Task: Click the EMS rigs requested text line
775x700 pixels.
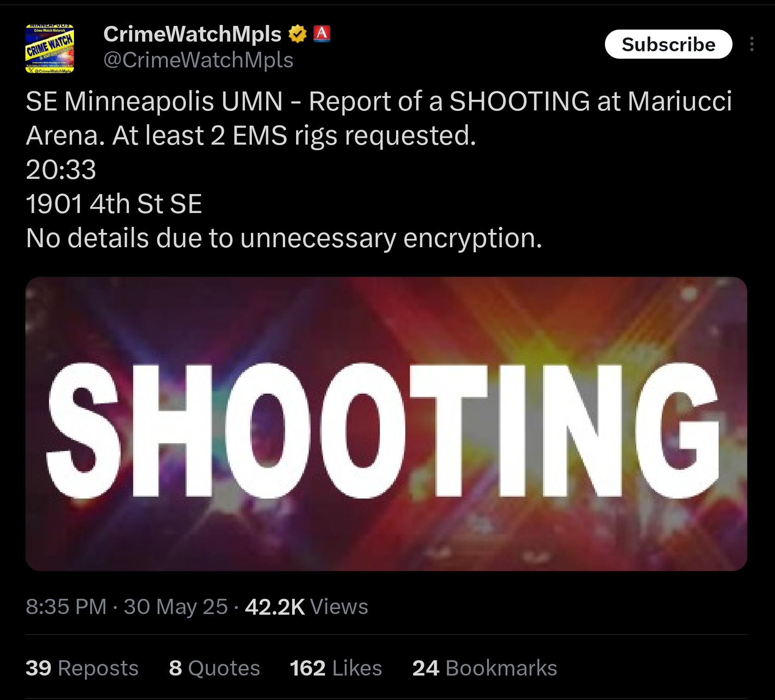Action: coord(251,136)
